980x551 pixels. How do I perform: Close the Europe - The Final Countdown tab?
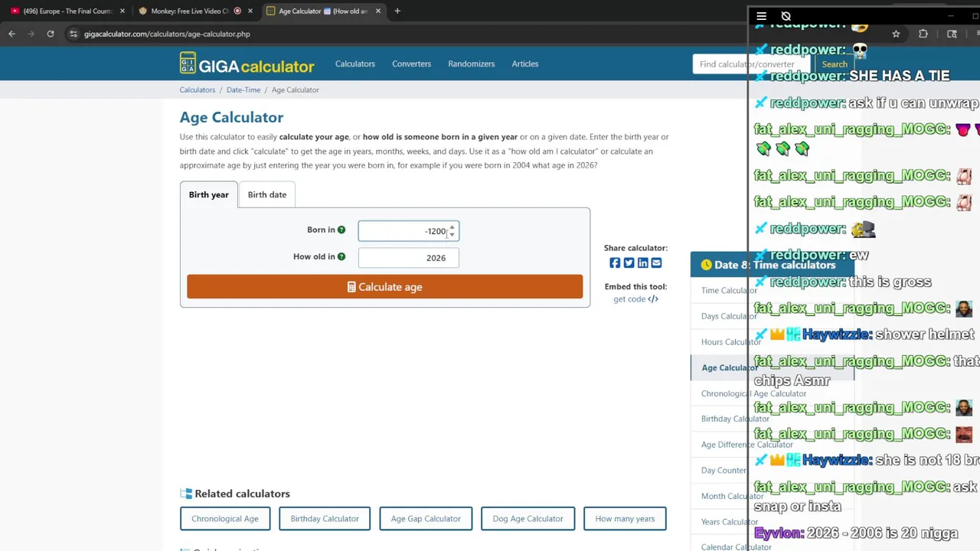click(x=122, y=11)
